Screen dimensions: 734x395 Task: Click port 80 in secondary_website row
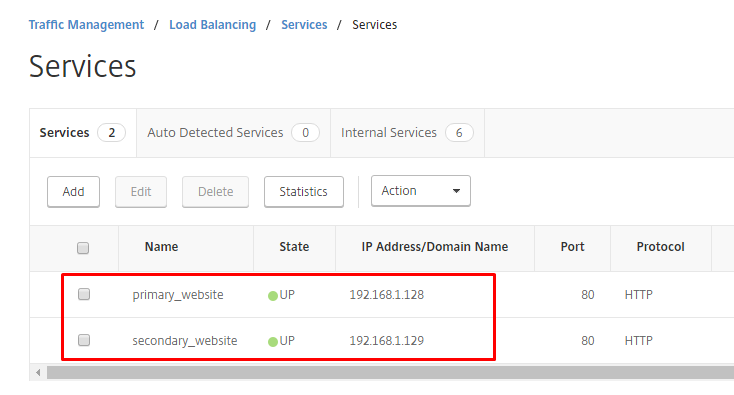pos(587,341)
